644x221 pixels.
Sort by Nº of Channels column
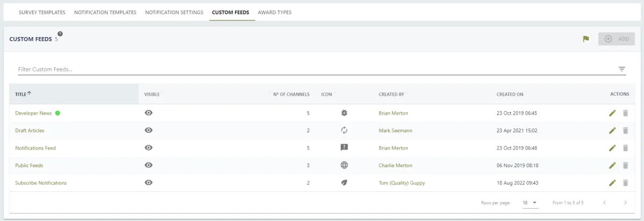pyautogui.click(x=291, y=94)
